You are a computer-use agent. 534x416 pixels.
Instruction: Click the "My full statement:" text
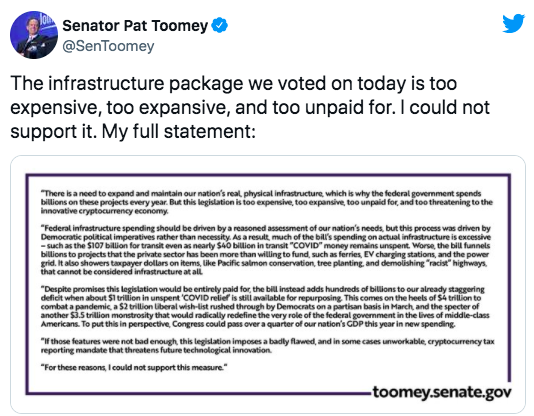point(178,131)
